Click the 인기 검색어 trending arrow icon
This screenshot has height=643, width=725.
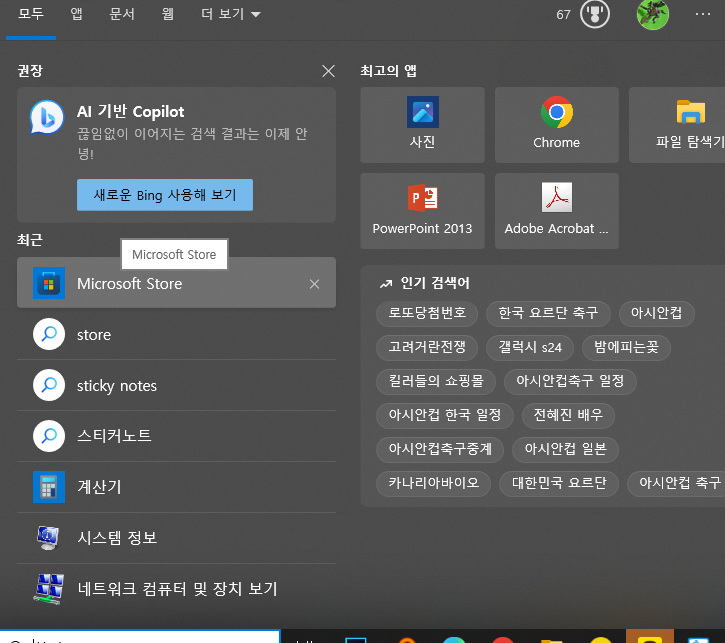point(386,283)
